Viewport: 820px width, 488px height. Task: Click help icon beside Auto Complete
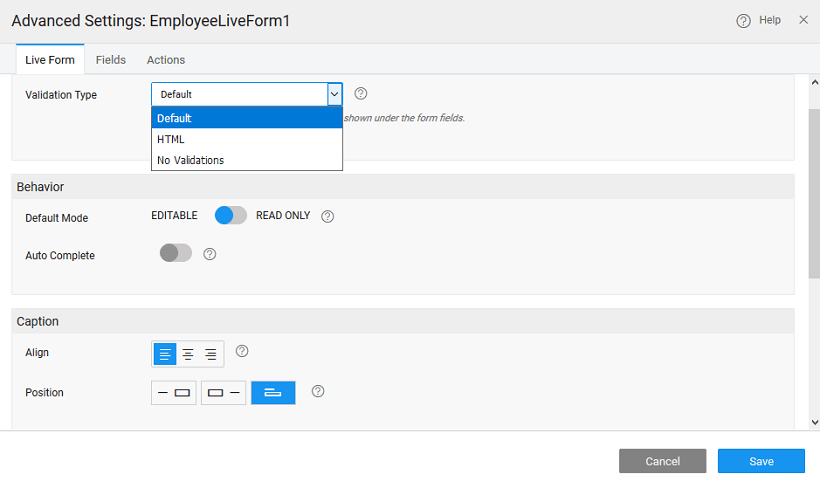tap(210, 254)
